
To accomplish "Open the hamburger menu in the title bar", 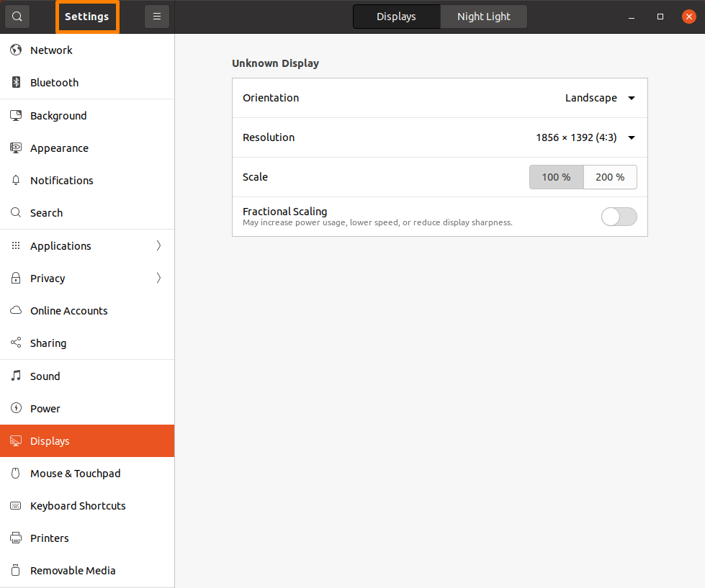I will coord(157,16).
